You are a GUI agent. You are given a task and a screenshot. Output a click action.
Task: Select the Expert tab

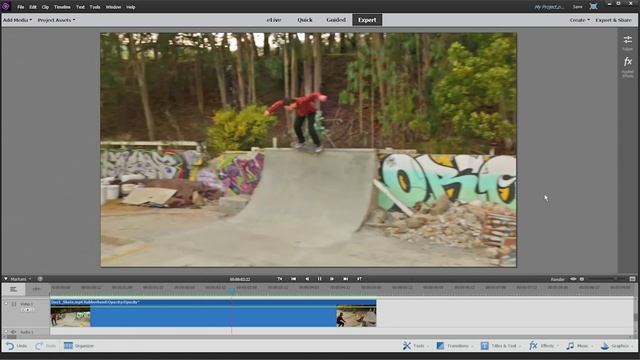click(x=367, y=20)
